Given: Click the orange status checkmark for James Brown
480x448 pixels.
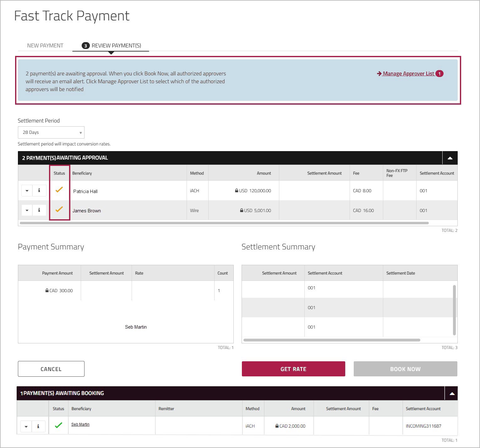Looking at the screenshot, I should tap(59, 209).
